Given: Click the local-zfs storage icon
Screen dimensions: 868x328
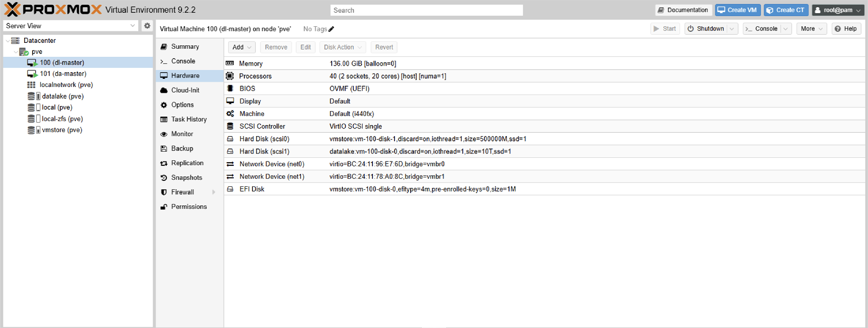Looking at the screenshot, I should tap(34, 119).
